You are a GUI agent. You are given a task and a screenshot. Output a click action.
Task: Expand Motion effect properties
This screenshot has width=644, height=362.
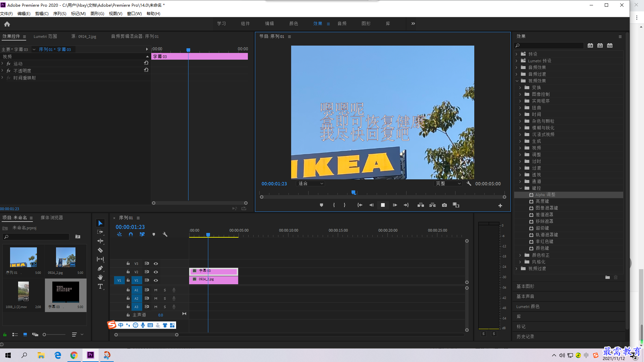point(2,63)
